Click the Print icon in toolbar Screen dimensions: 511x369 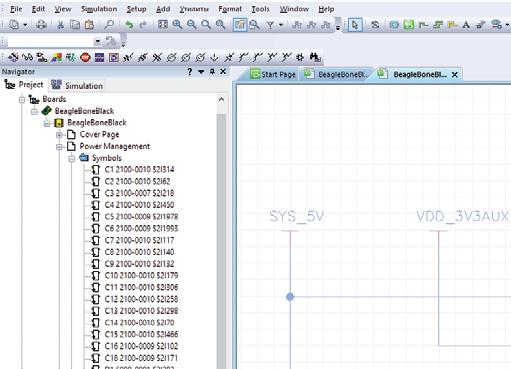tap(41, 25)
